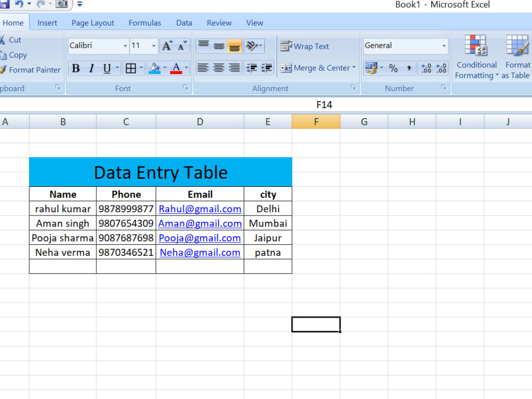Switch to the Insert tab
The height and width of the screenshot is (399, 532).
click(x=47, y=23)
